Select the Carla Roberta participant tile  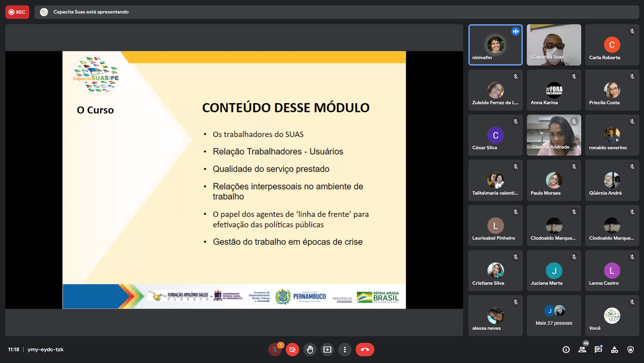tap(612, 45)
